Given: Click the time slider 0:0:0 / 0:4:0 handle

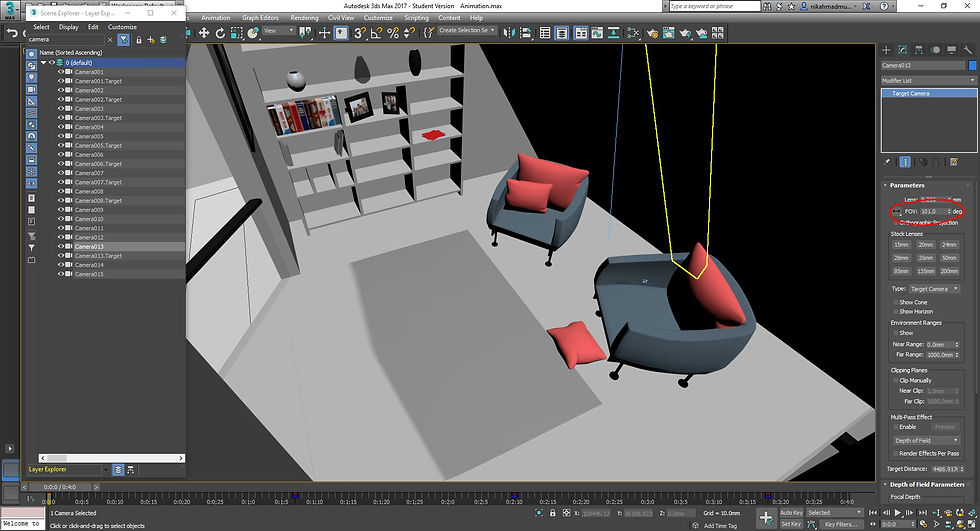Looking at the screenshot, I should point(59,487).
